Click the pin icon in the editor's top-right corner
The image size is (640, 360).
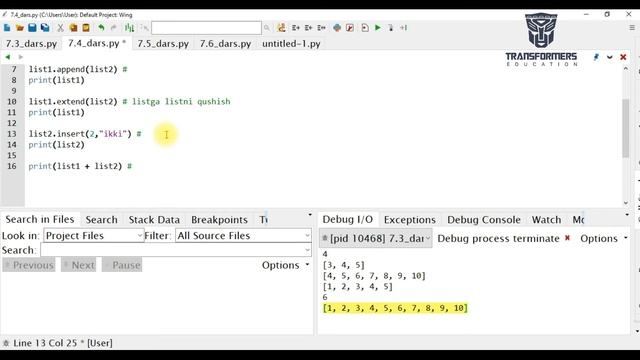tap(596, 57)
